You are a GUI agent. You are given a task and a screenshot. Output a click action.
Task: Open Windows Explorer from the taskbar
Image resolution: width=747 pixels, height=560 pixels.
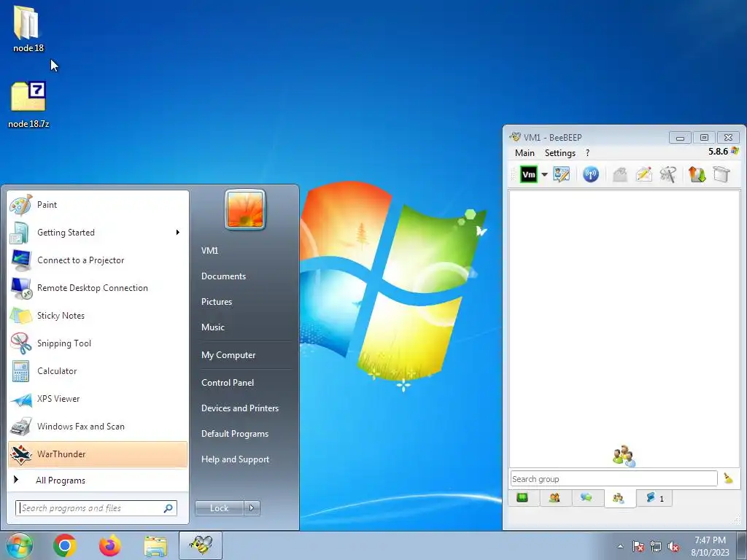tap(156, 545)
